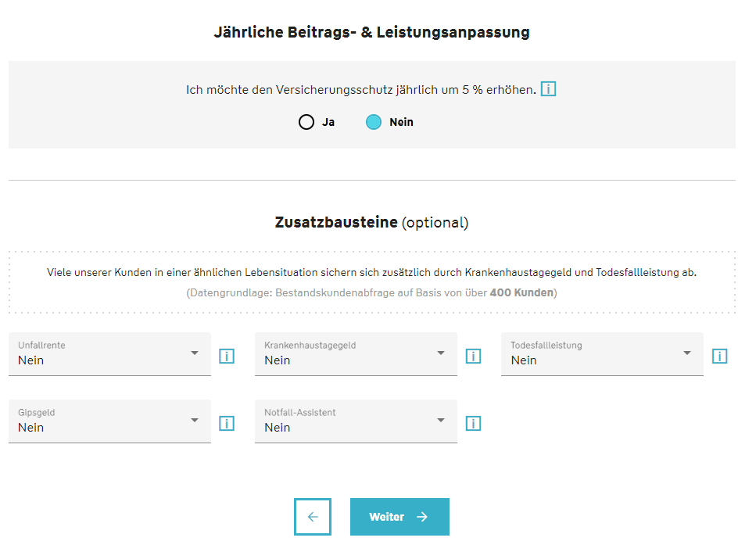756x552 pixels.
Task: Select the Ja radio button
Action: (306, 122)
